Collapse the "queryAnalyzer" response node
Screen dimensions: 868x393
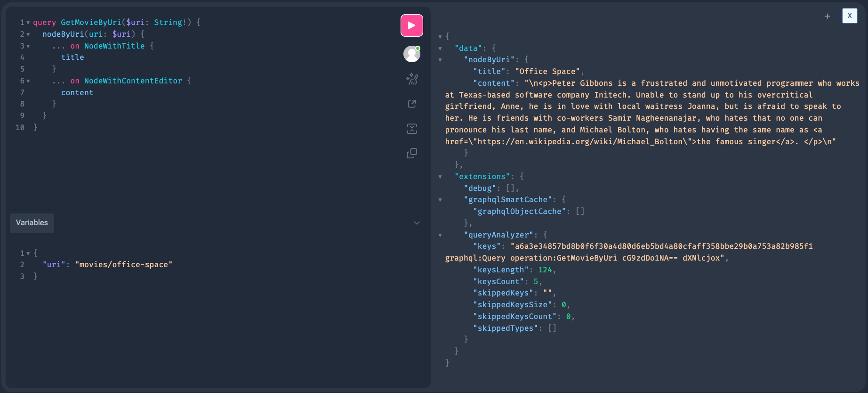point(440,235)
